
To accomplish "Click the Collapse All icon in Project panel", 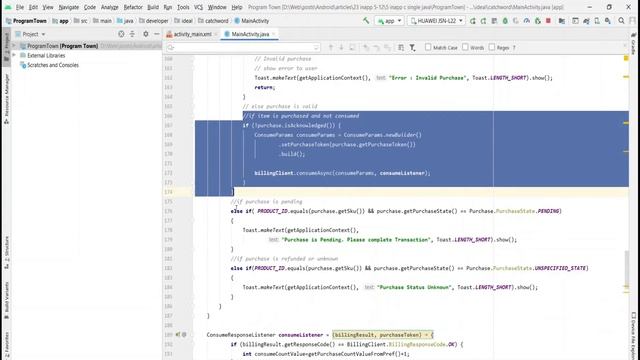I will (x=132, y=34).
